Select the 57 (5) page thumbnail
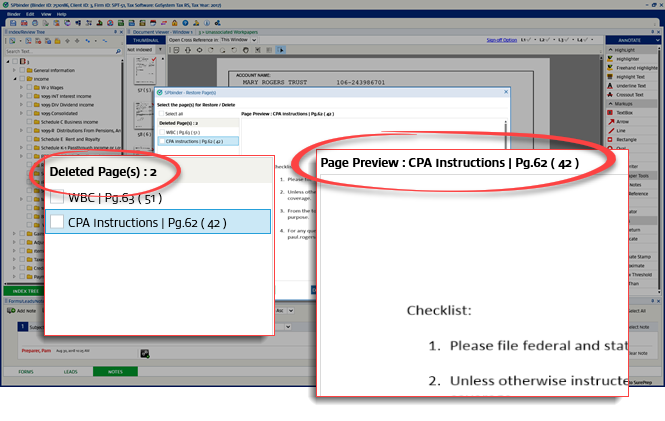 145,72
